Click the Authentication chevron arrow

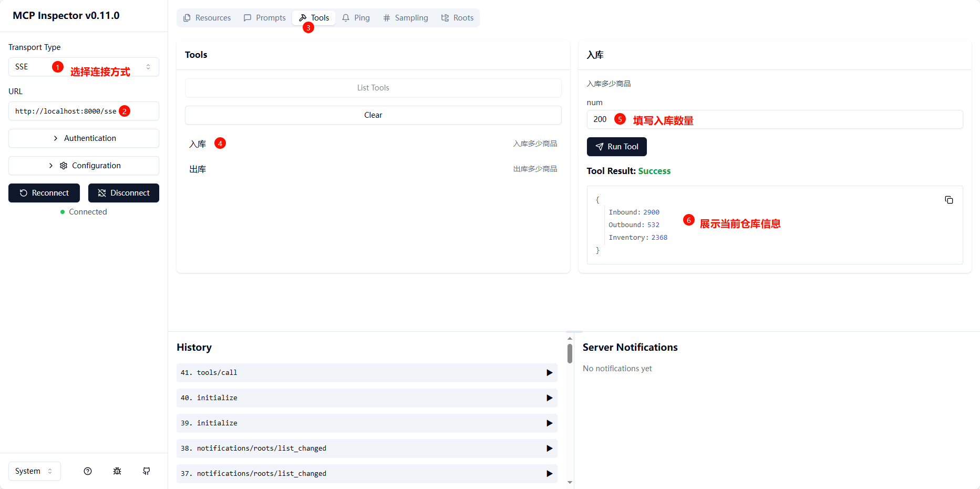(x=56, y=138)
